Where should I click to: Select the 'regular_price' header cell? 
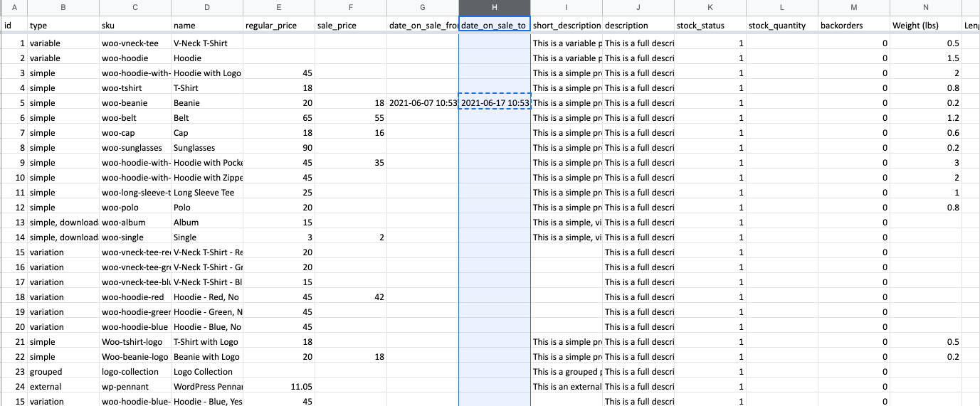278,26
